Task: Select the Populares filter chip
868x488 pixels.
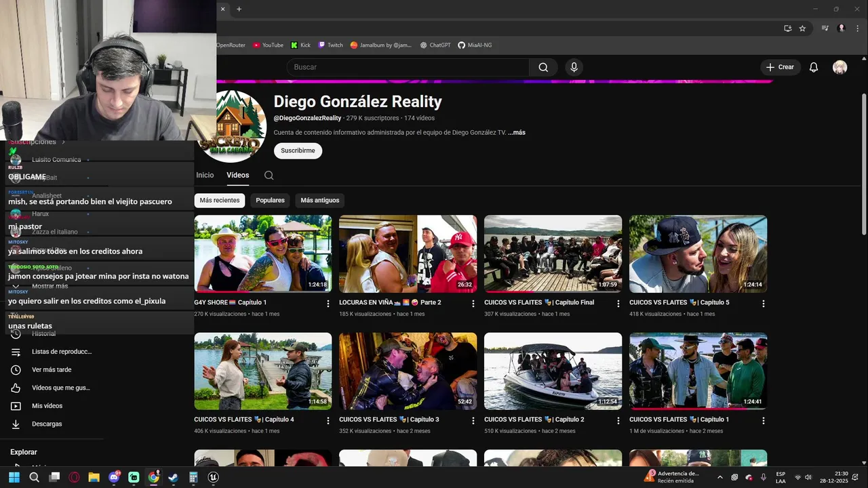Action: click(270, 201)
